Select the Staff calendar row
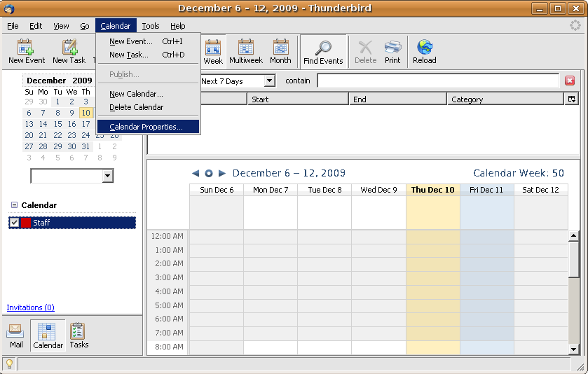The height and width of the screenshot is (374, 588). click(x=72, y=223)
